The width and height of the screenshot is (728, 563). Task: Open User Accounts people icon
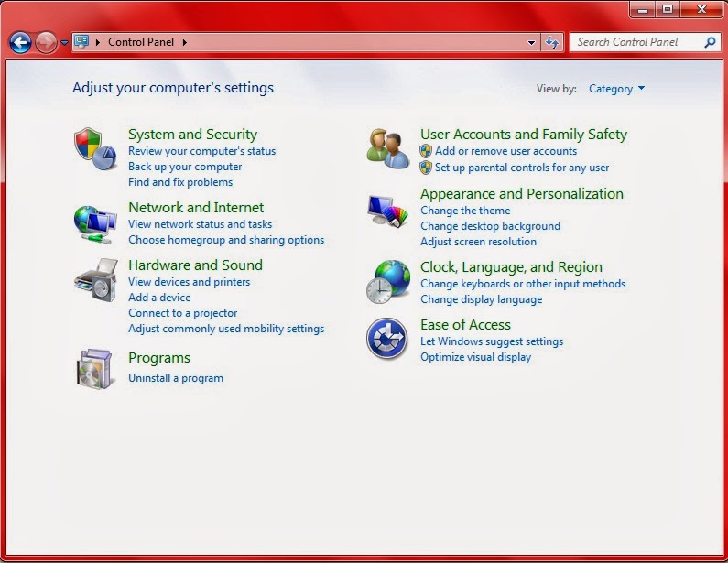(x=387, y=148)
